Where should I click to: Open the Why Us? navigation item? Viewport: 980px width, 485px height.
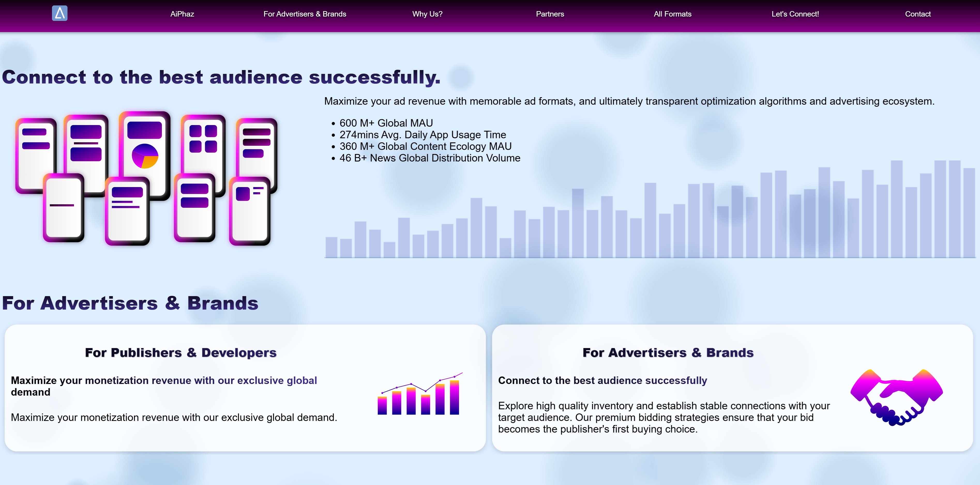point(427,14)
